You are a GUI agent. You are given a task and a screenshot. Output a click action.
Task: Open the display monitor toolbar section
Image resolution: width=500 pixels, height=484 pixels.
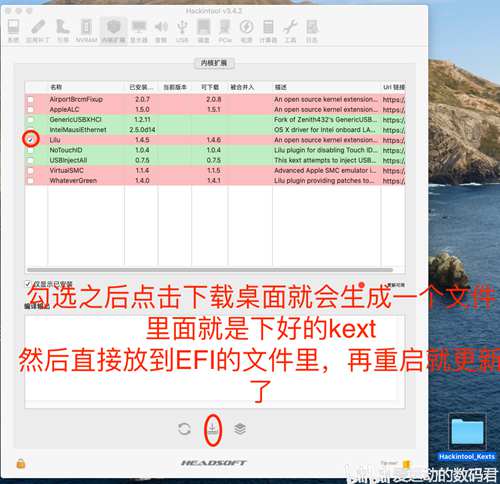point(139,31)
